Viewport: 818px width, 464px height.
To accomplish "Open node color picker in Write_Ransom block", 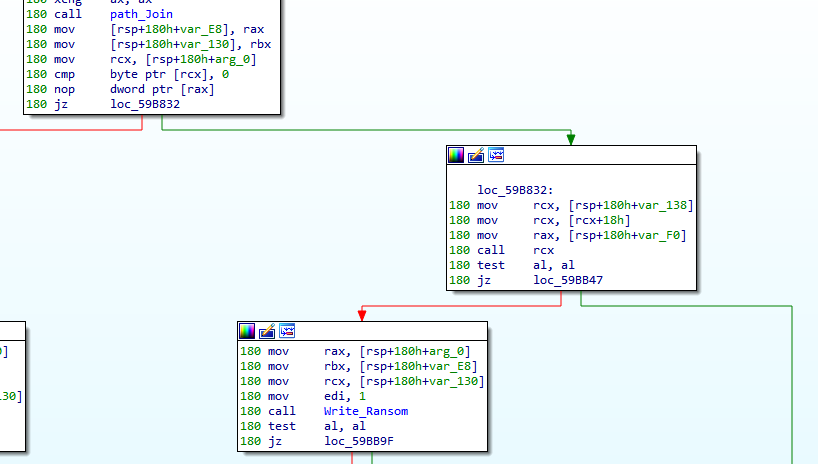I will pos(247,331).
